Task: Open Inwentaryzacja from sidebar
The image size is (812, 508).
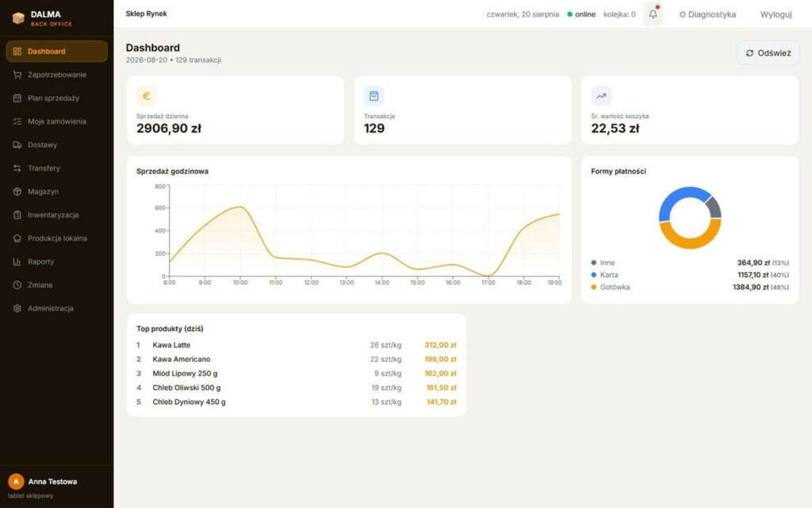Action: (56, 214)
